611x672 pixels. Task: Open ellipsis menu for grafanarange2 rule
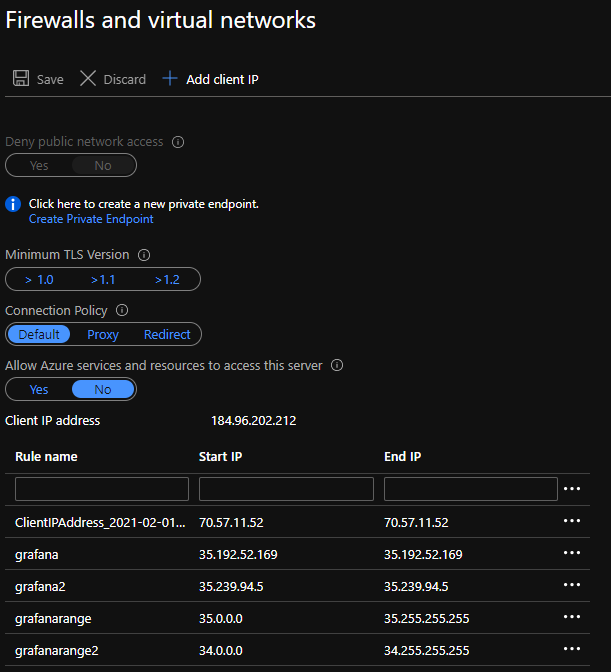572,649
